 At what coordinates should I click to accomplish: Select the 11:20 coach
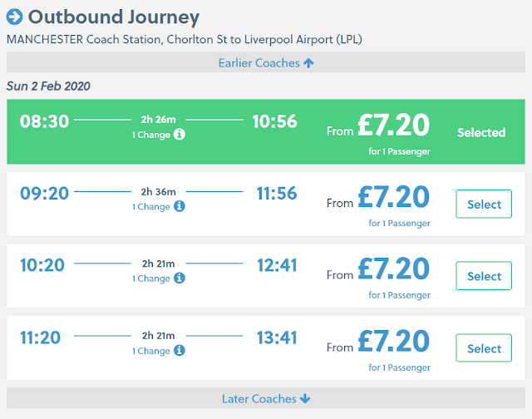point(484,348)
